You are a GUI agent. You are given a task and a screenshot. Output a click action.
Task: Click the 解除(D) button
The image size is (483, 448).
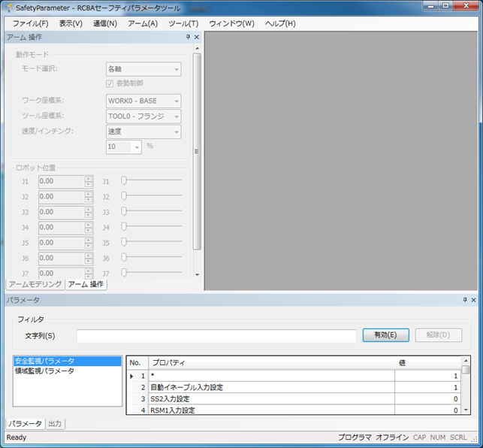(x=439, y=335)
